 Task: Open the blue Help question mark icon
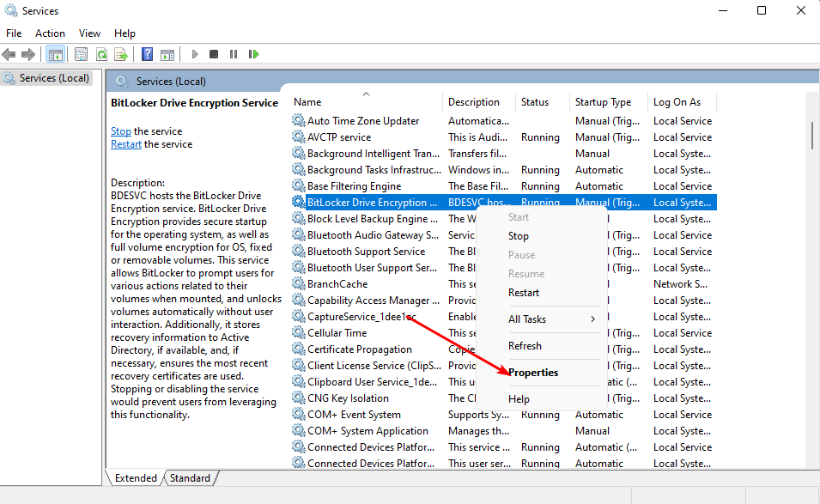coord(148,54)
